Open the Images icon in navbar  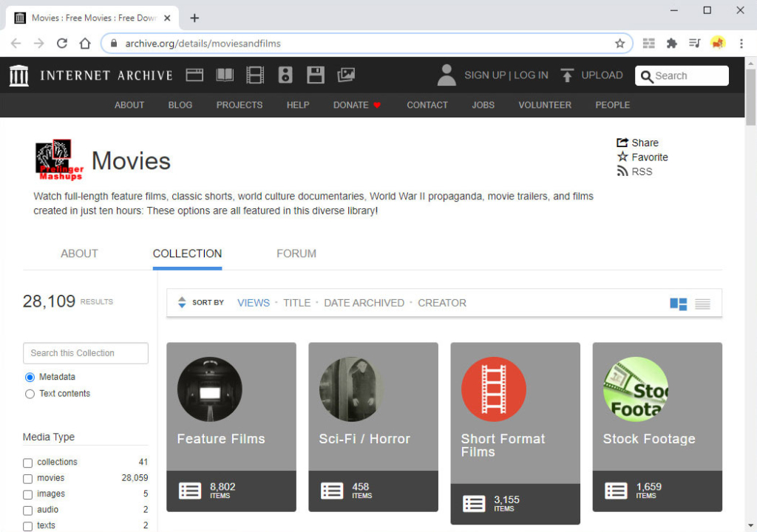tap(346, 75)
